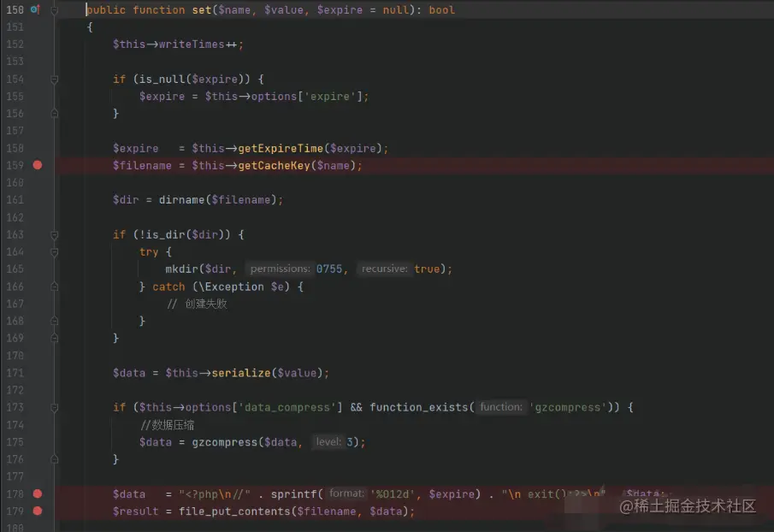
Task: Click 'file_put_contents' function call
Action: (234, 511)
